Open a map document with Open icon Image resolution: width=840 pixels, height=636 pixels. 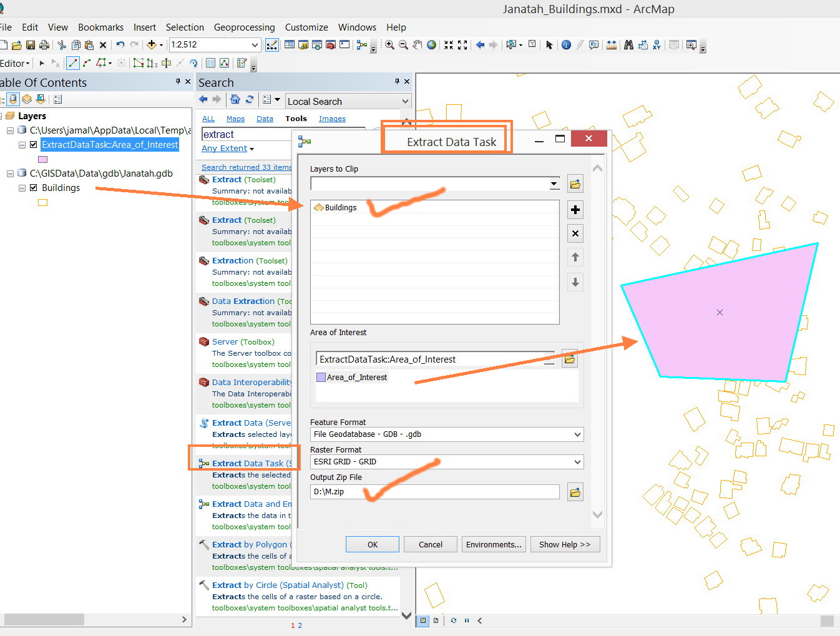(x=17, y=45)
